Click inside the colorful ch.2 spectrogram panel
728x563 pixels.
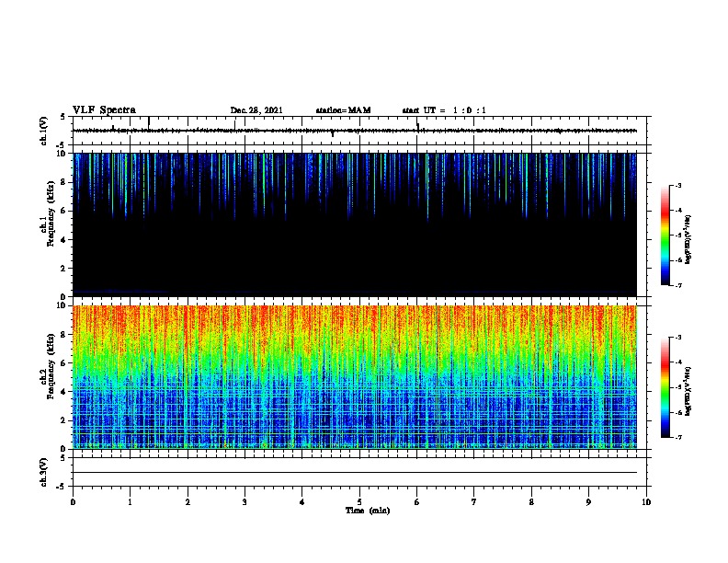[x=355, y=377]
